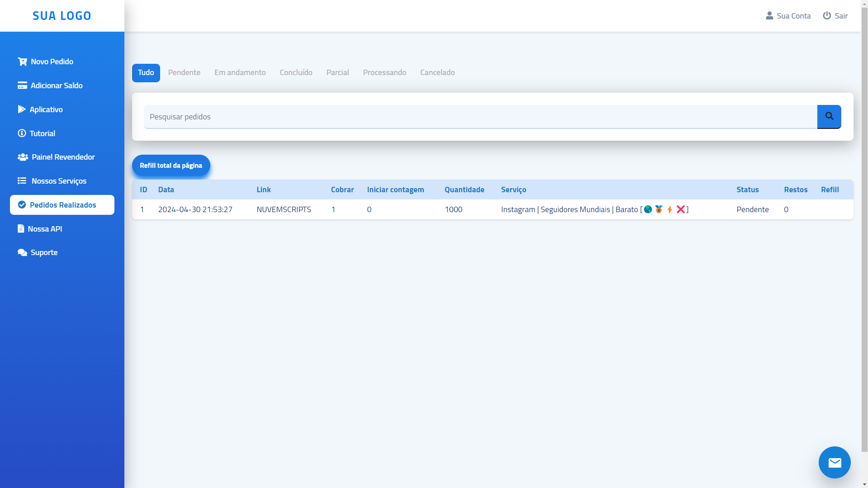Click the Painel Revendedor users icon
This screenshot has height=488, width=868.
[x=22, y=157]
